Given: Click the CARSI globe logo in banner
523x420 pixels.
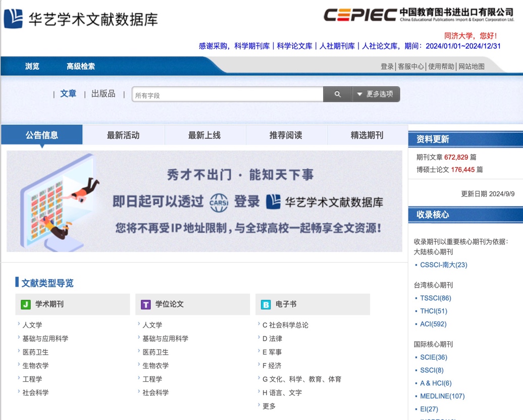Looking at the screenshot, I should 219,202.
